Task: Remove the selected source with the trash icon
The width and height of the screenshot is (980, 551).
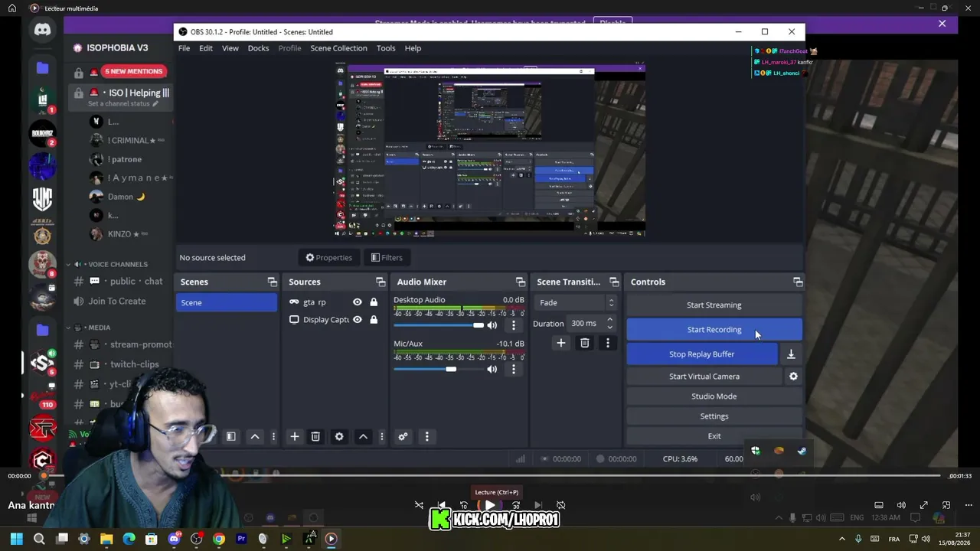Action: [315, 436]
